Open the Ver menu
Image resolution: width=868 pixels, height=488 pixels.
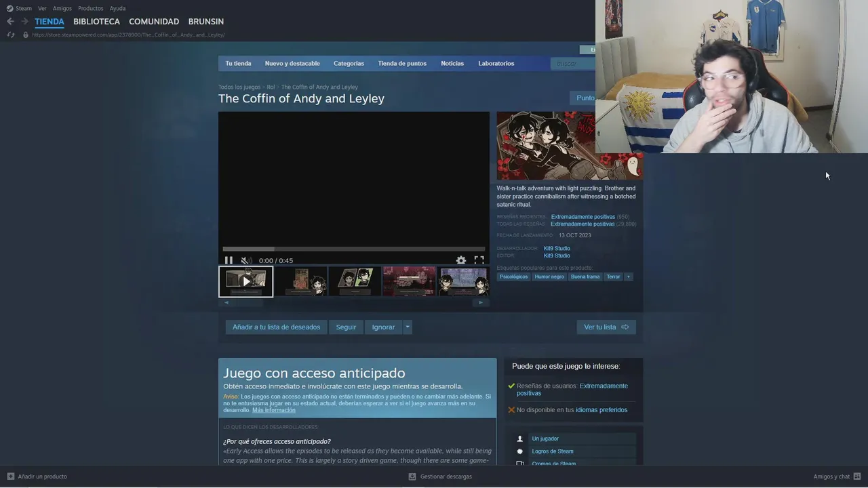point(42,8)
